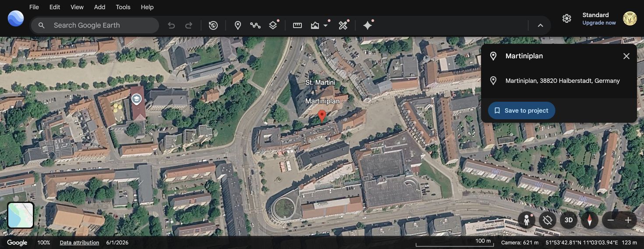
Task: Add a placemark with the pin tool
Action: pos(238,25)
